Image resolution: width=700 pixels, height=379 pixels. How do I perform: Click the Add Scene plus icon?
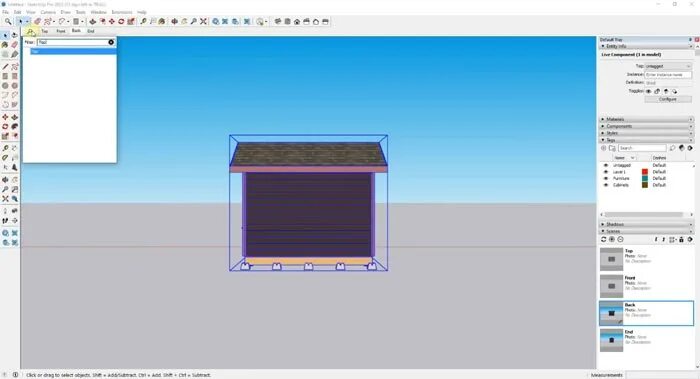pyautogui.click(x=612, y=240)
